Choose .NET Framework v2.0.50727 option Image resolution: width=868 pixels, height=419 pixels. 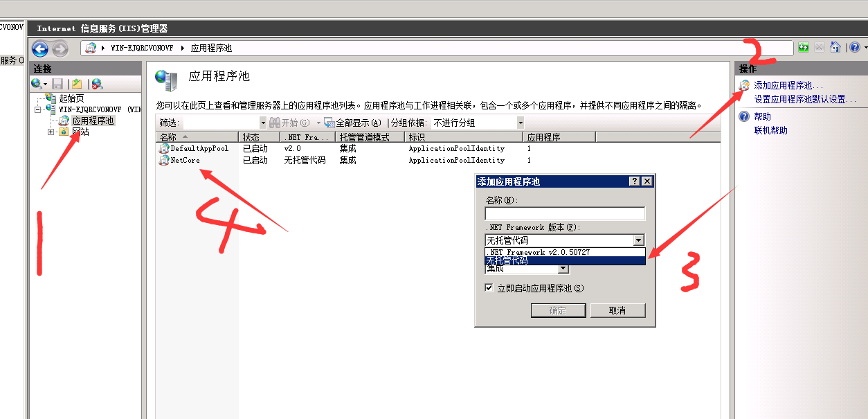(x=565, y=252)
